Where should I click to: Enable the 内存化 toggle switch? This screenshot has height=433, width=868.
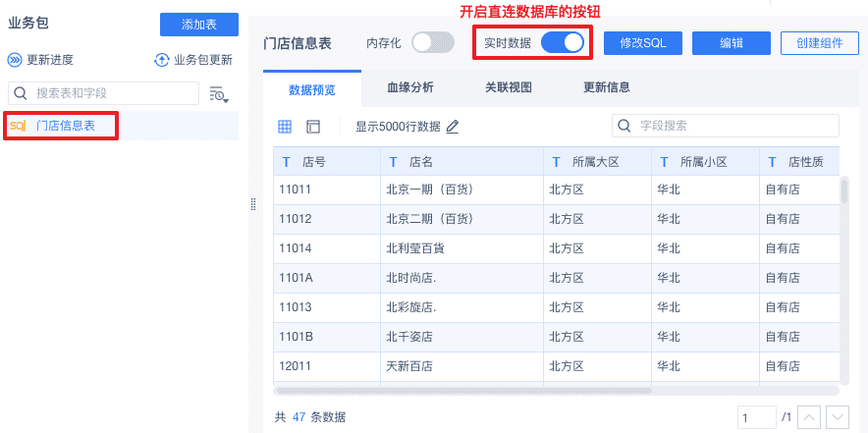coord(433,42)
